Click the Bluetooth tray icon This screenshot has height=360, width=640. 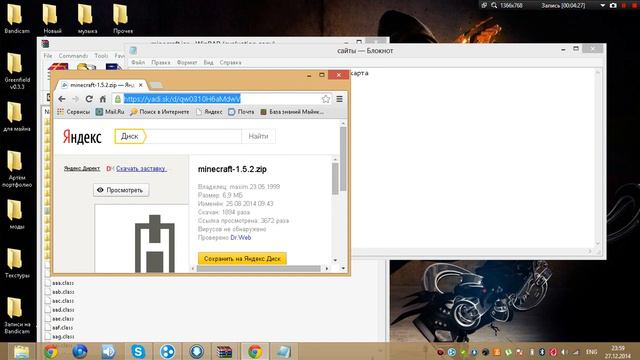[542, 352]
